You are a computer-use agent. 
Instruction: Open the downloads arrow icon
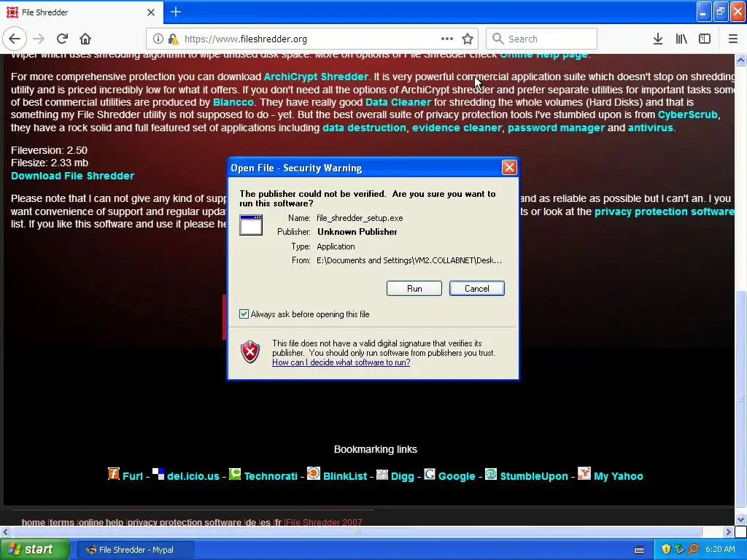pyautogui.click(x=658, y=39)
